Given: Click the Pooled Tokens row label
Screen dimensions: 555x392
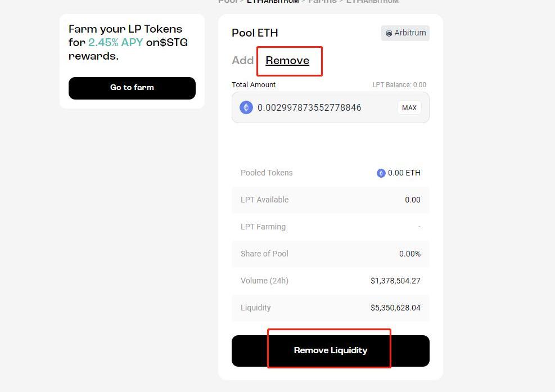Looking at the screenshot, I should [x=267, y=173].
